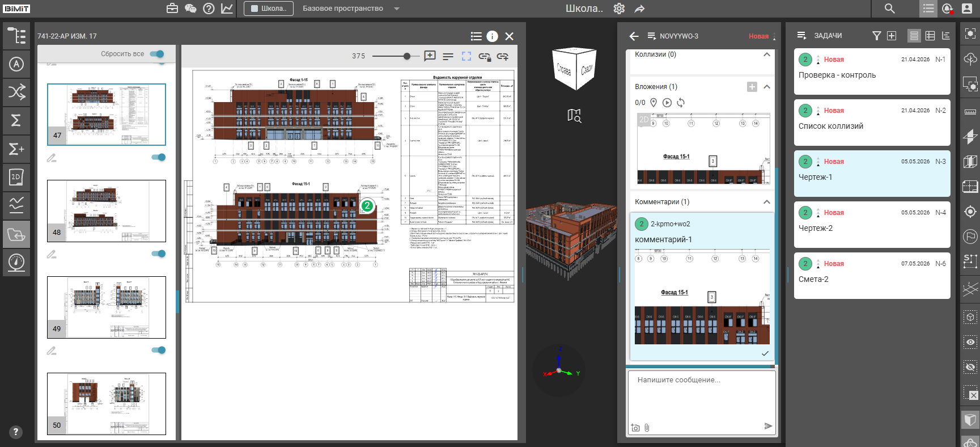This screenshot has height=447, width=980.
Task: Open the filter icon in tasks panel
Action: (876, 36)
